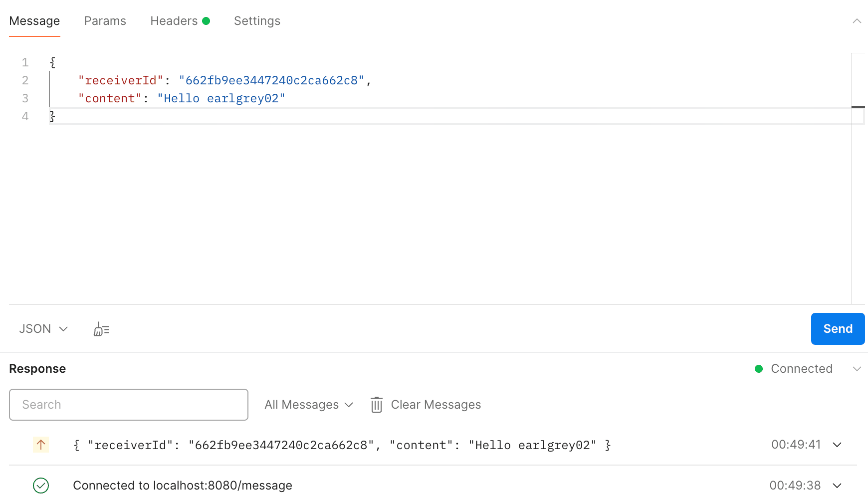868x503 pixels.
Task: Open the Params tab
Action: point(105,21)
